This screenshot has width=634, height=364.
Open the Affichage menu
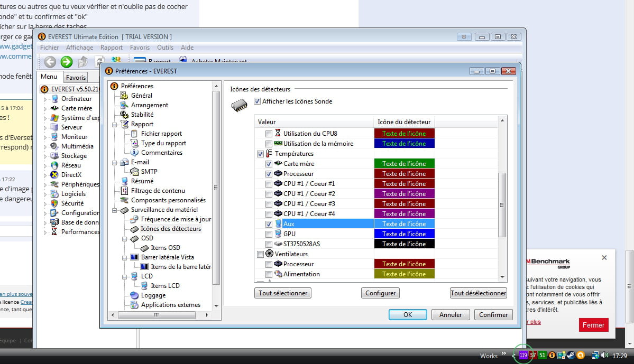[79, 48]
